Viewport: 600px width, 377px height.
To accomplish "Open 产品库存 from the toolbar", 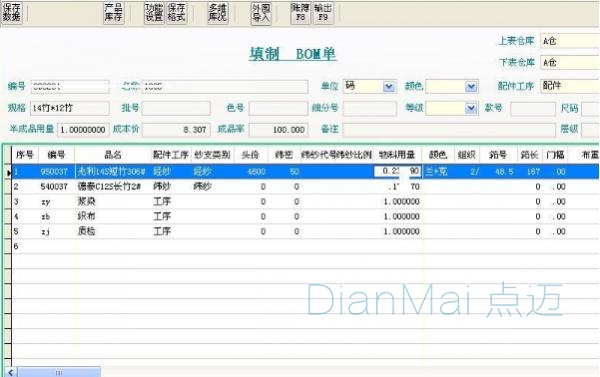I will 114,13.
